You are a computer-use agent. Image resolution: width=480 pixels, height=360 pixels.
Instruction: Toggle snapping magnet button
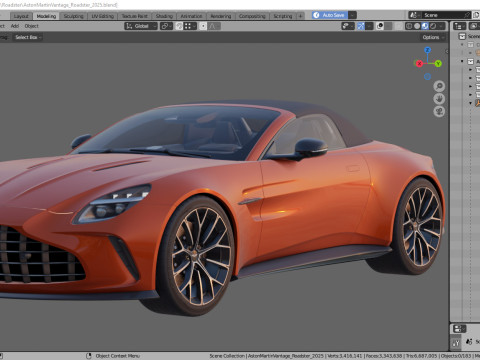[179, 26]
